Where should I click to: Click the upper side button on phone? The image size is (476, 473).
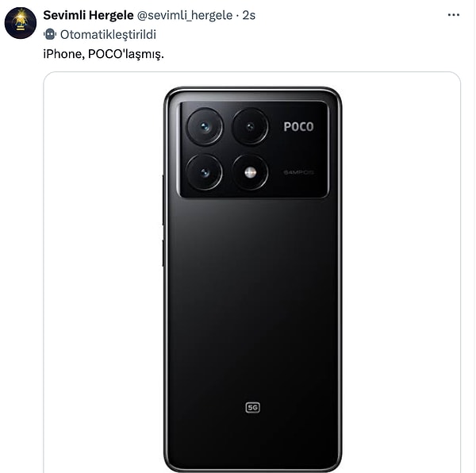pos(163,199)
